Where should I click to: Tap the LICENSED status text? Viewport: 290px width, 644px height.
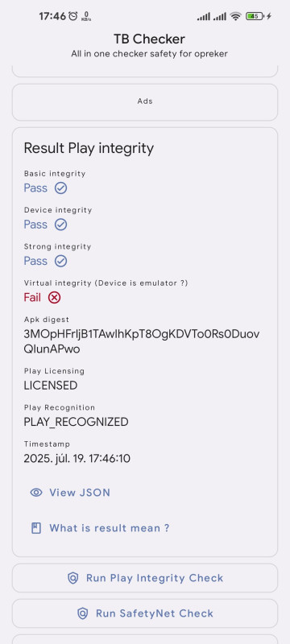[x=51, y=386]
